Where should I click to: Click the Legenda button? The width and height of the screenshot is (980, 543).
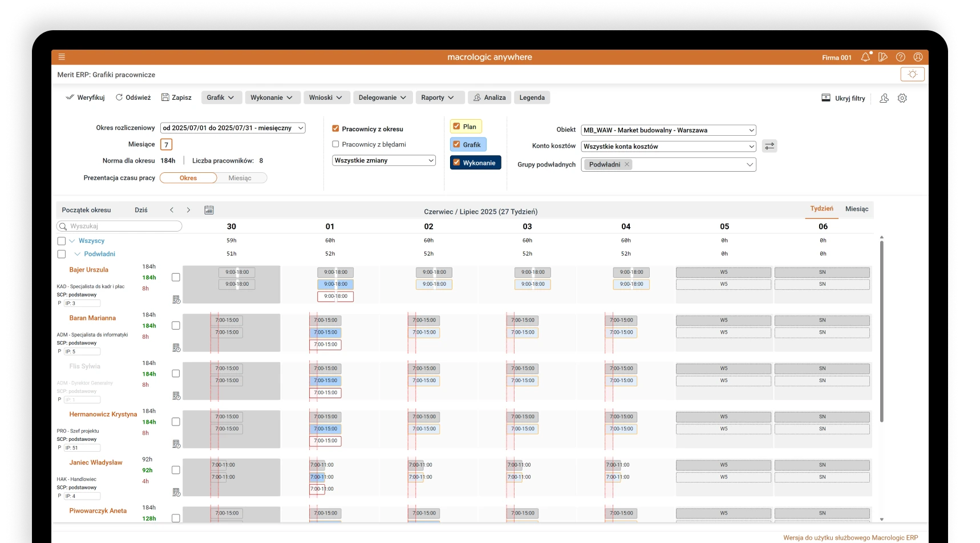point(532,98)
